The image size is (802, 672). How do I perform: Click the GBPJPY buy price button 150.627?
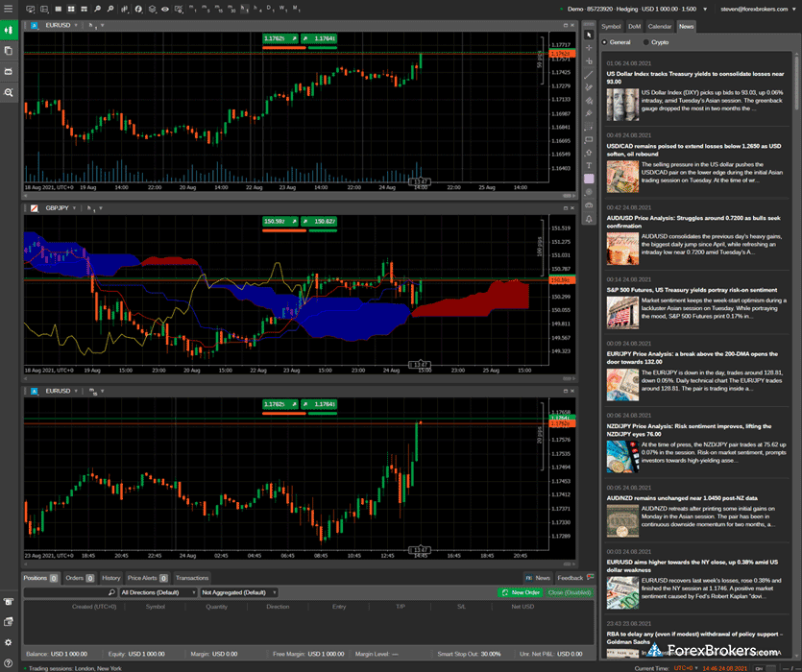[x=319, y=222]
